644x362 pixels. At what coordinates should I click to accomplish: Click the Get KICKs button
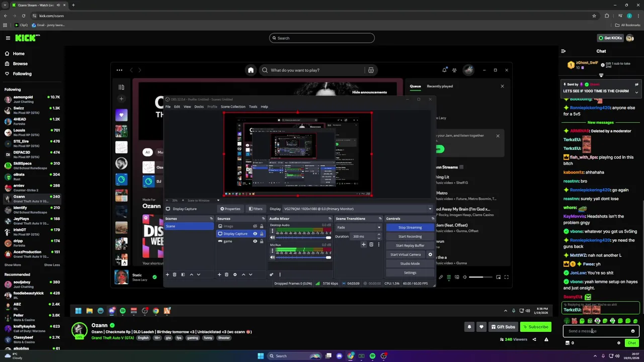coord(610,38)
